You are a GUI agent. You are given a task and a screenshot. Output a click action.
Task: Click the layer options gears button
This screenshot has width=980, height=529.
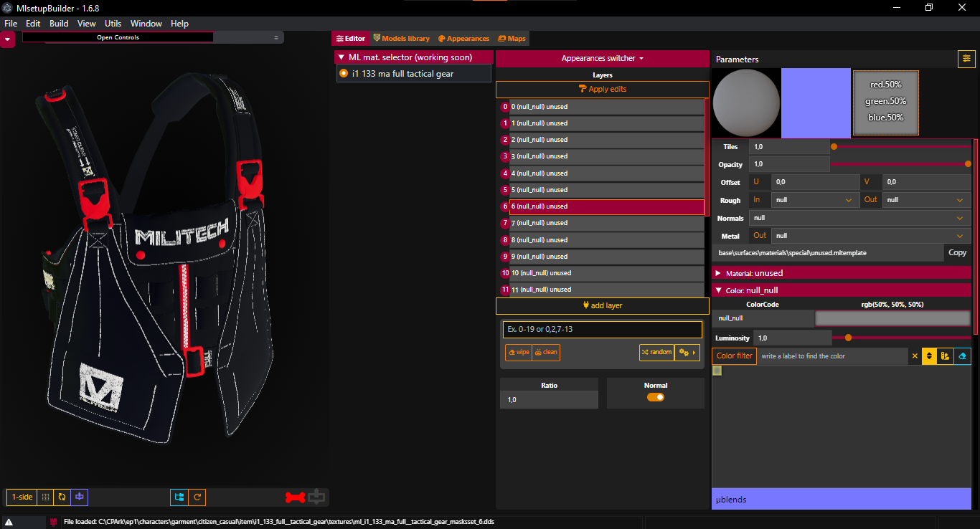(x=687, y=352)
